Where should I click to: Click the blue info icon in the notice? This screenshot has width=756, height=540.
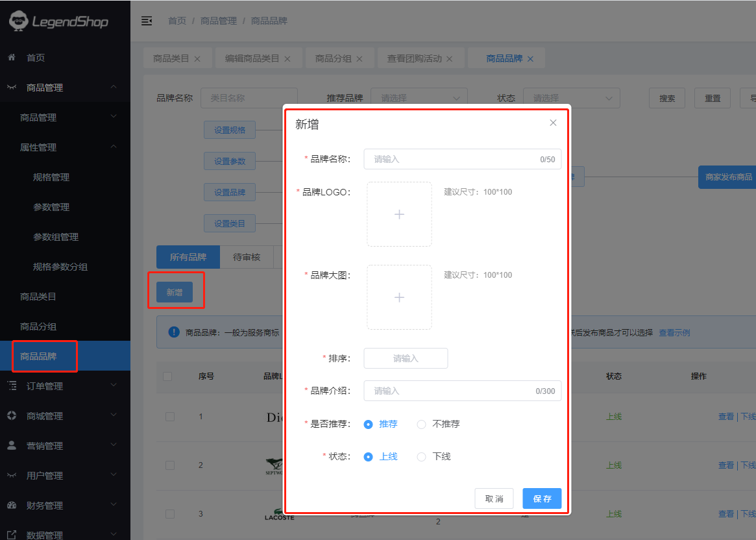pyautogui.click(x=173, y=332)
